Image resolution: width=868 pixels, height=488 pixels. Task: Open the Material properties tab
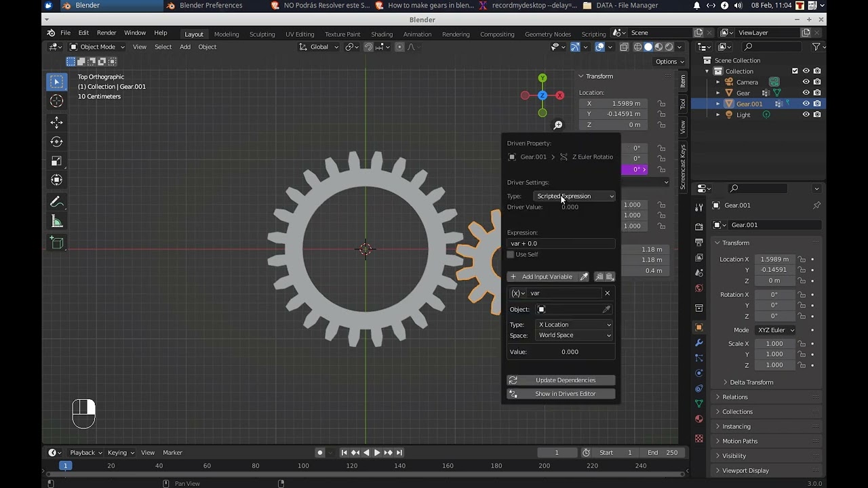point(699,419)
